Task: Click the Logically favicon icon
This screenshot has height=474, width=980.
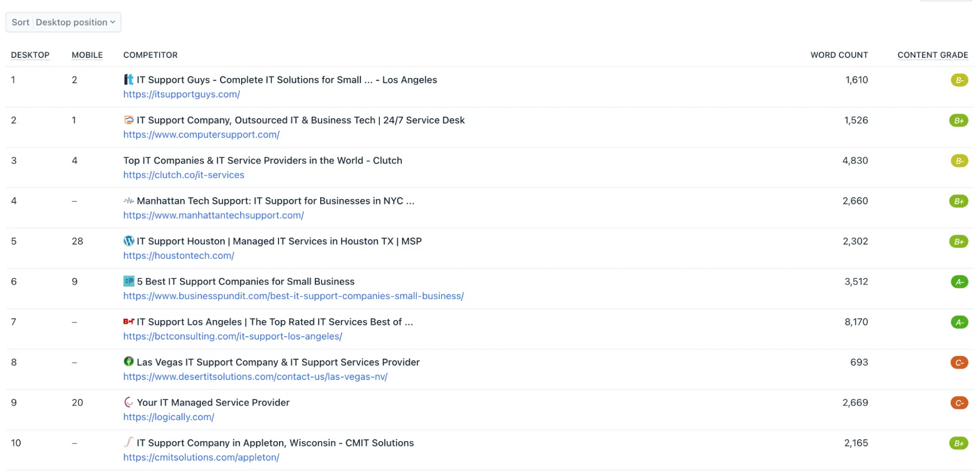Action: pyautogui.click(x=128, y=402)
